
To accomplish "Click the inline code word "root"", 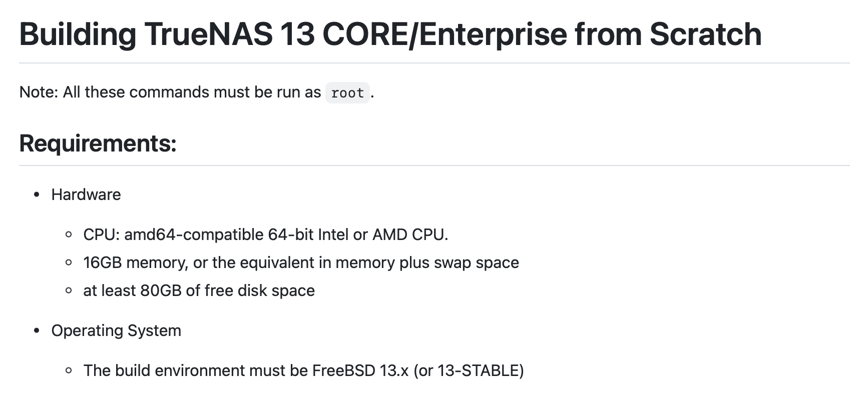I will [347, 93].
